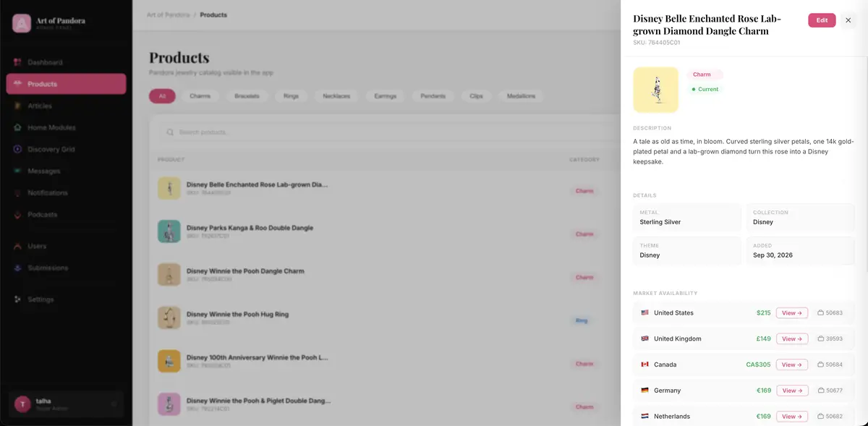Click the talha user avatar
This screenshot has width=868, height=426.
coord(23,404)
